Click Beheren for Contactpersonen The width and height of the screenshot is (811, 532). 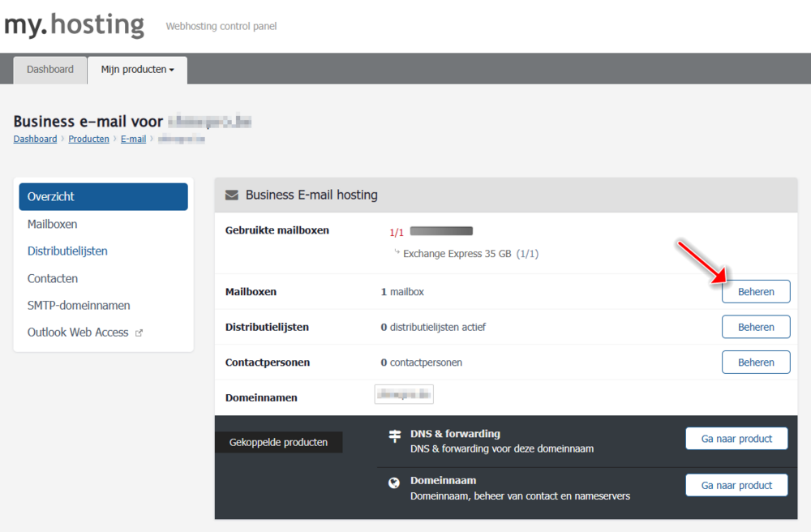pyautogui.click(x=756, y=363)
